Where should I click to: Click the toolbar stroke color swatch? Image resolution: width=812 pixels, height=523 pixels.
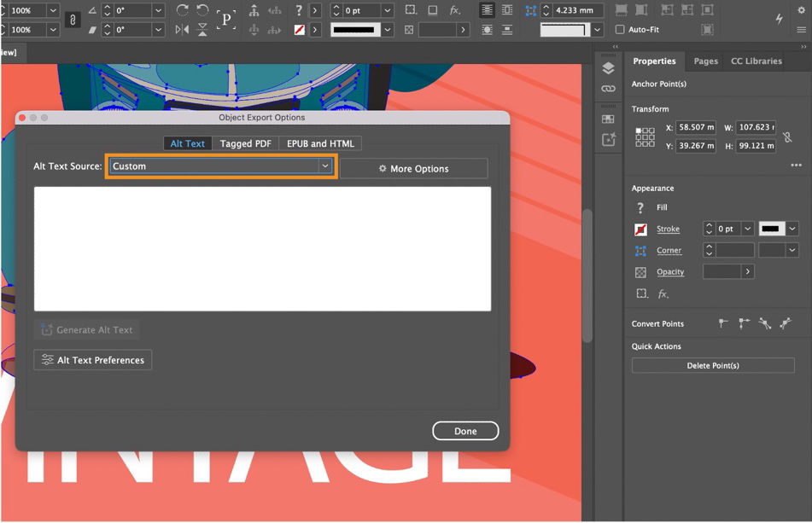(300, 30)
